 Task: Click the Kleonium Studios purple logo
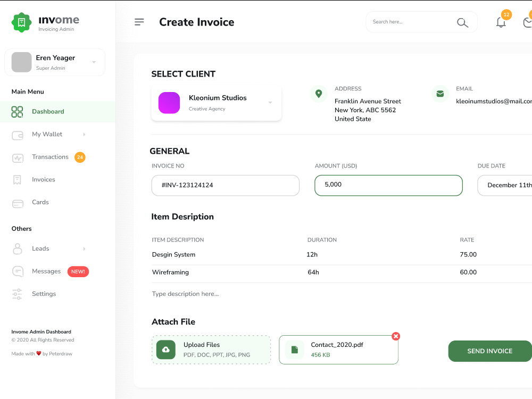coord(169,103)
